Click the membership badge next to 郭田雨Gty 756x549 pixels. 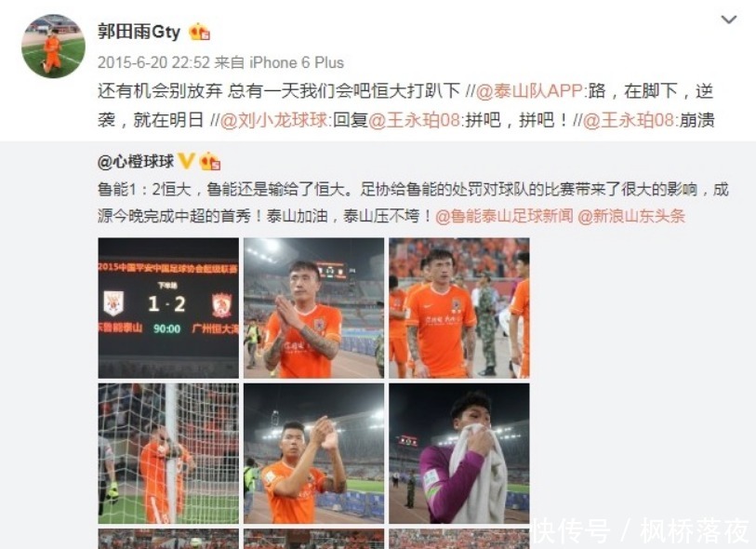click(x=200, y=32)
